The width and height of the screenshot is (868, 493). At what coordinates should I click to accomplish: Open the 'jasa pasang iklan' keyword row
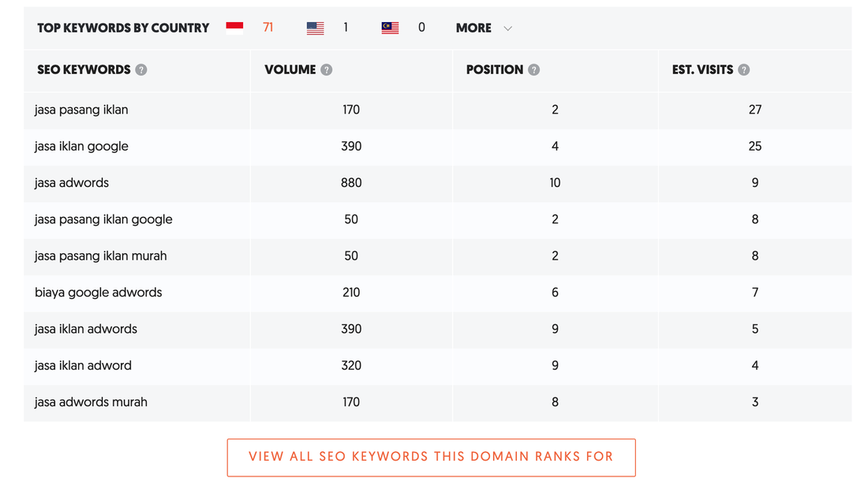[x=81, y=110]
